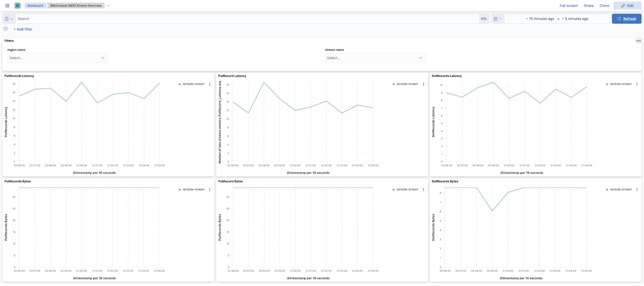
Task: Open the region name Select dropdown
Action: 57,58
